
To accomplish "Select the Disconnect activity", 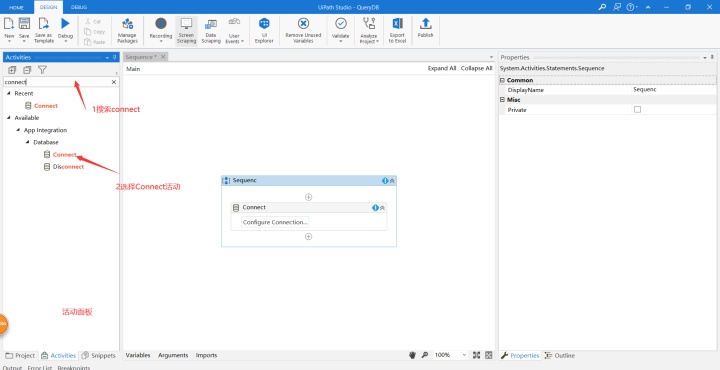I will [x=68, y=167].
